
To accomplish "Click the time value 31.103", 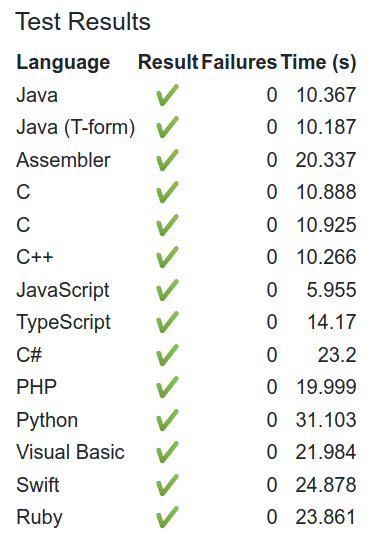I will coord(326,420).
